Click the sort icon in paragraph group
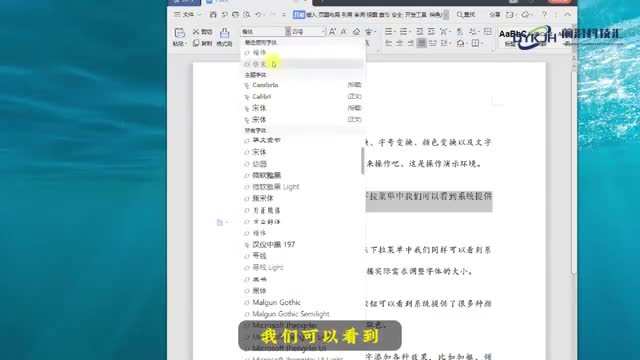Screen dimensions: 640x360 tap(460, 31)
